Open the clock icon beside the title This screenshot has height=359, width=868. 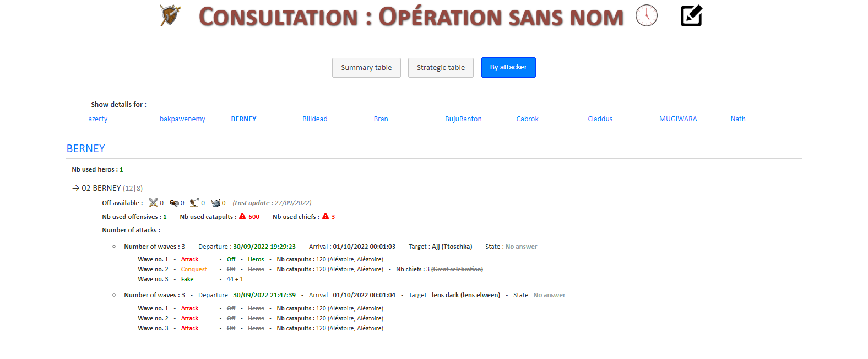pos(647,15)
